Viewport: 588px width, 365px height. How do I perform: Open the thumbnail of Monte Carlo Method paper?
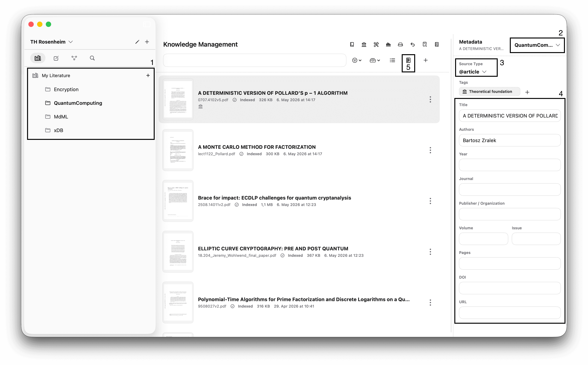coord(178,150)
